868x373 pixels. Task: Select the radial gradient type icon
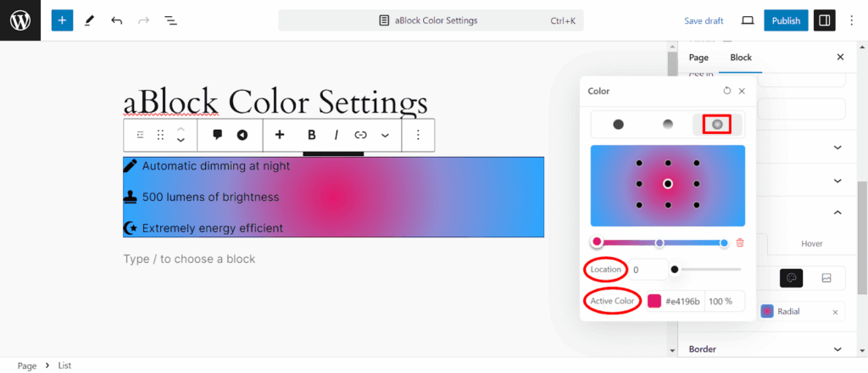pyautogui.click(x=717, y=125)
